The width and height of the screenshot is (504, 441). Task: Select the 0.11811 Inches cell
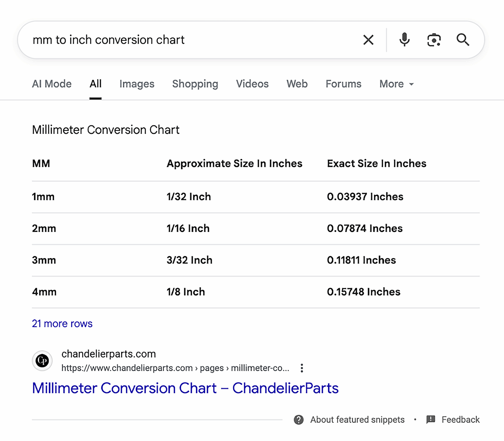(362, 260)
